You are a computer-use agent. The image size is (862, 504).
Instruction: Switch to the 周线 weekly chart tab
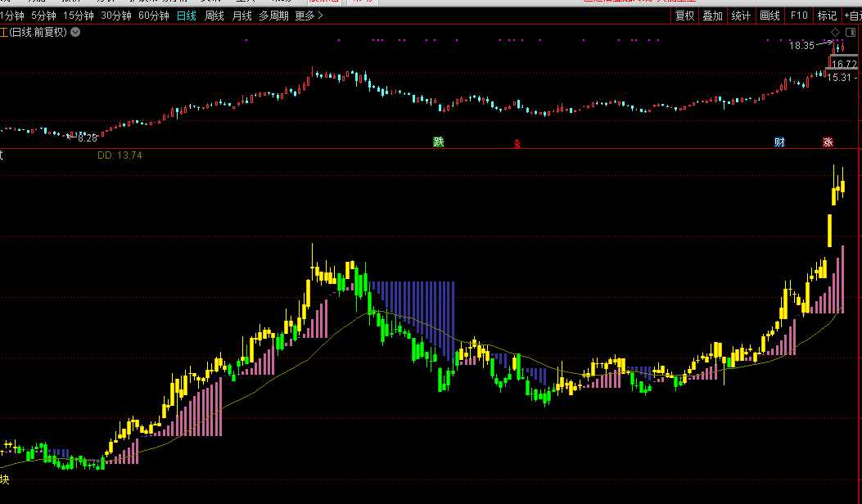click(214, 16)
